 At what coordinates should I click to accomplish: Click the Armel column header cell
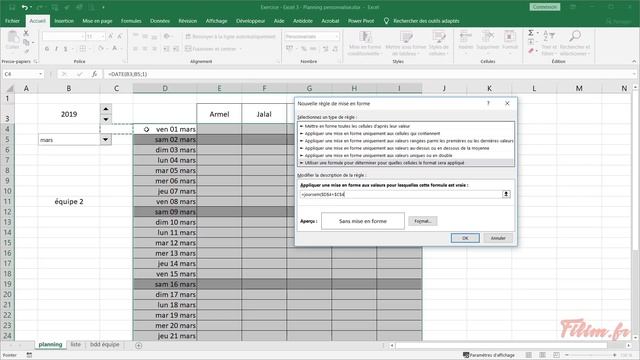click(x=219, y=114)
